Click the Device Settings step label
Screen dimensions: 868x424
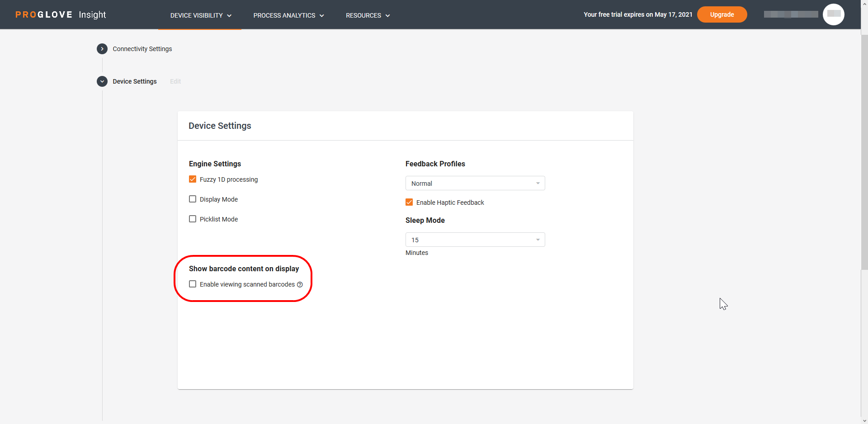click(135, 81)
